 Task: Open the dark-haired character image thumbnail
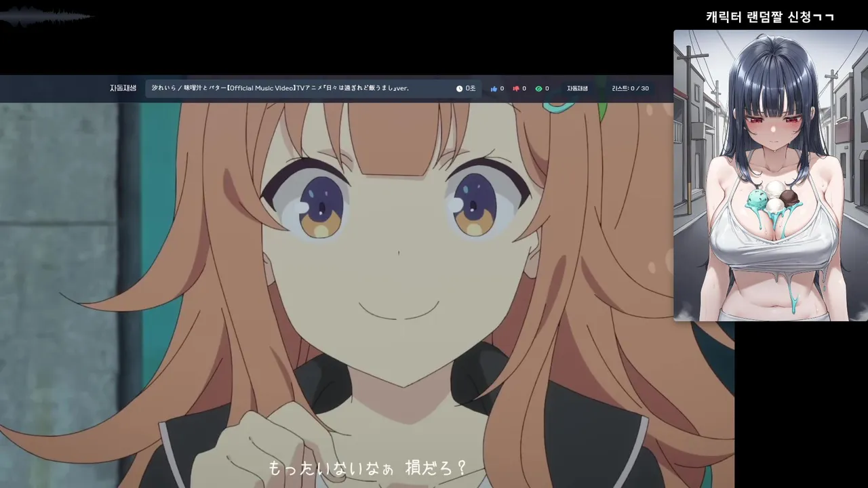(x=770, y=176)
